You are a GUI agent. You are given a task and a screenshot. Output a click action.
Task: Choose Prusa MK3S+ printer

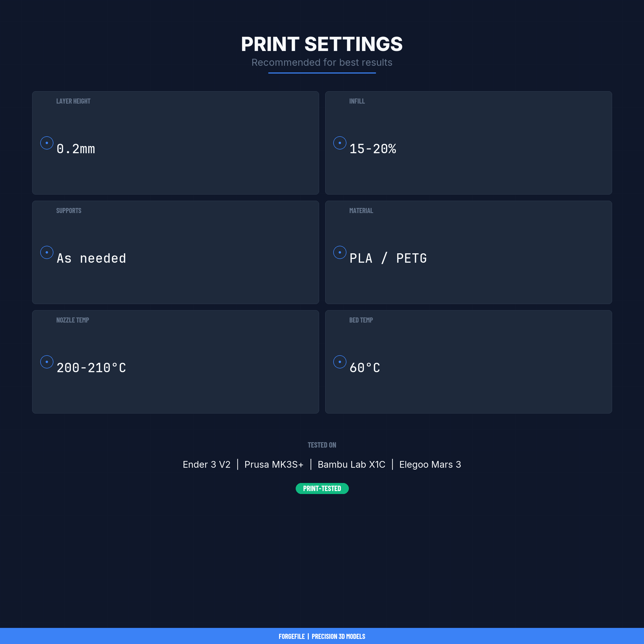pos(274,464)
